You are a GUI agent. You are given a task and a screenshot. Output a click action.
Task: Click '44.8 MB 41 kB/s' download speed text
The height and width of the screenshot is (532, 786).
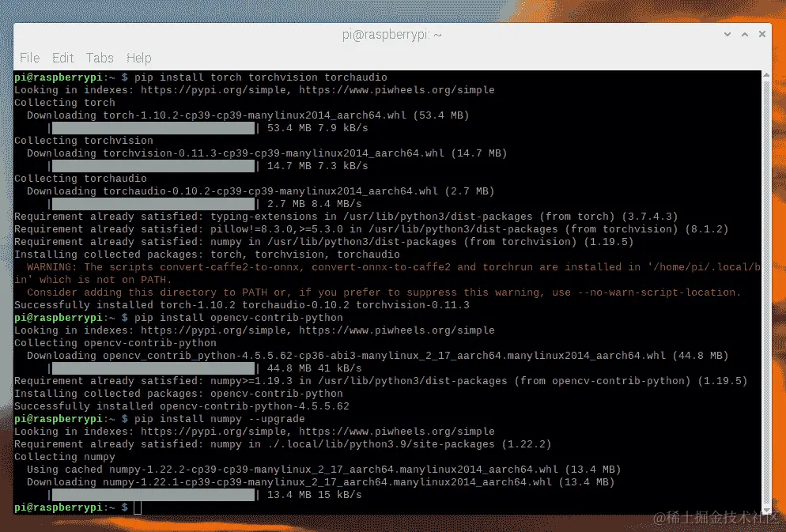(x=314, y=368)
